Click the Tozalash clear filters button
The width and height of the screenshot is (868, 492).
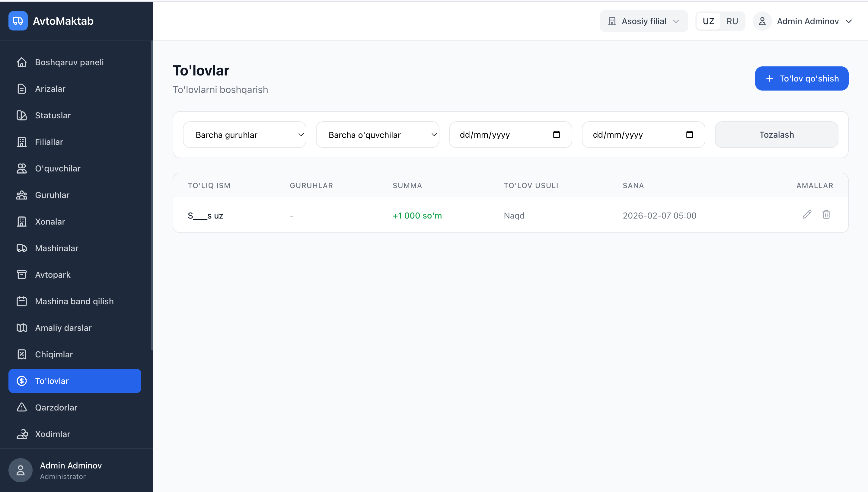(776, 135)
